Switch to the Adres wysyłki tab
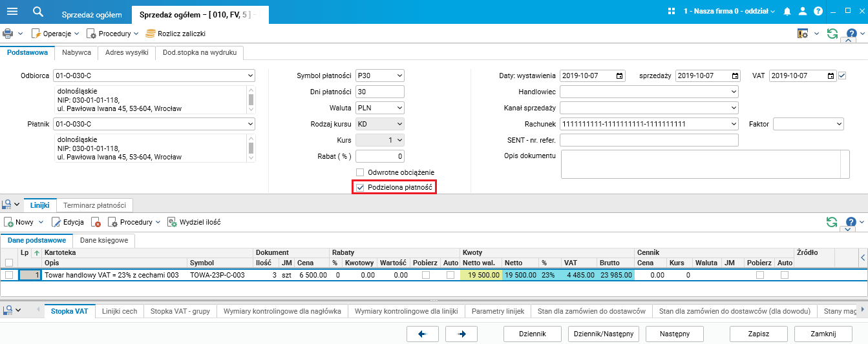This screenshot has height=344, width=868. [127, 52]
